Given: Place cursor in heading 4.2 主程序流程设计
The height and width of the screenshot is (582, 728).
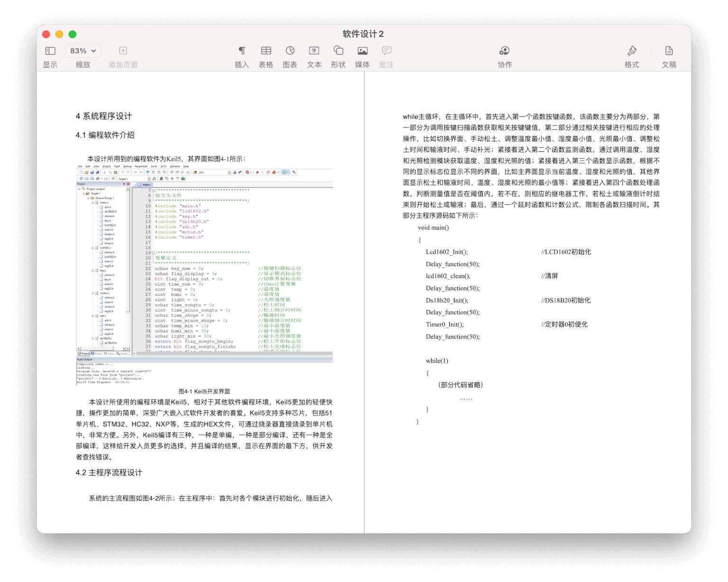Looking at the screenshot, I should click(x=108, y=472).
